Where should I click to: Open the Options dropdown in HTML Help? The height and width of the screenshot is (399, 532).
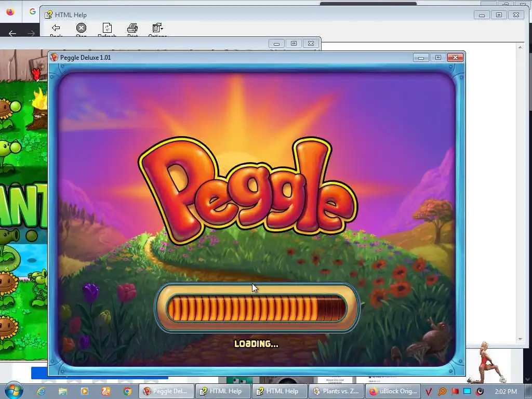157,28
